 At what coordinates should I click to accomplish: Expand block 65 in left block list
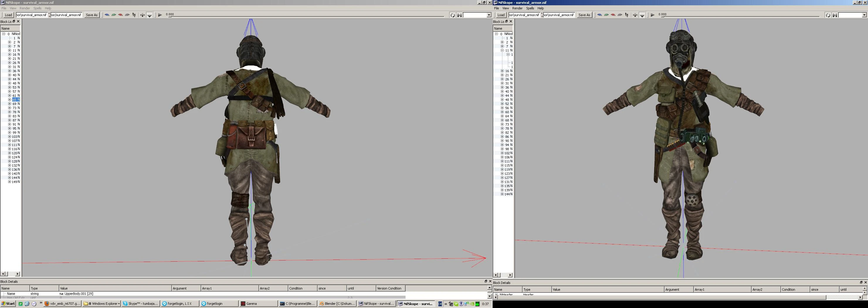coord(9,100)
